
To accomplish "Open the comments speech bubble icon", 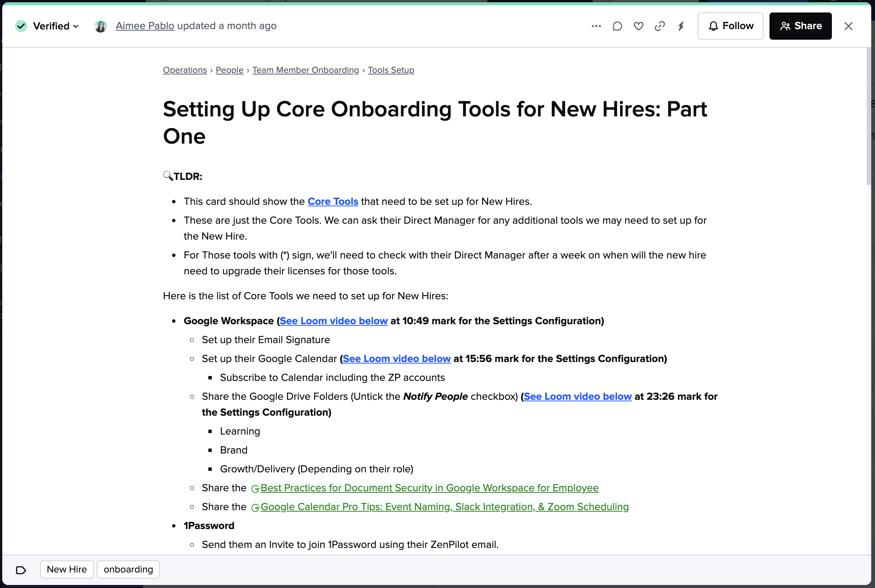I will click(x=617, y=26).
